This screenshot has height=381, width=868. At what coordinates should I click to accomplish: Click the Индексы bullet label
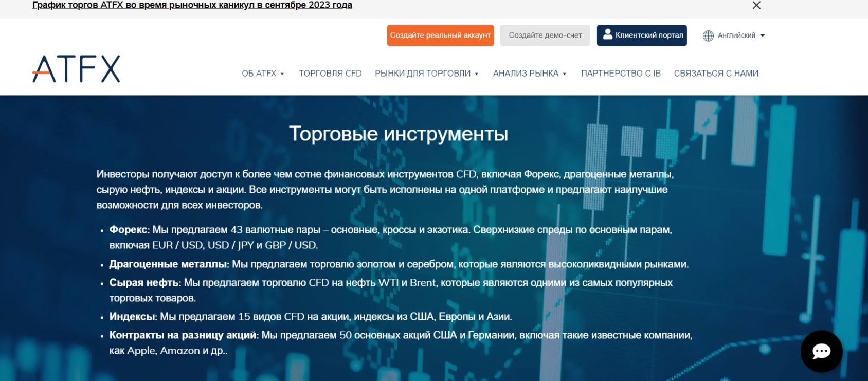(x=133, y=317)
